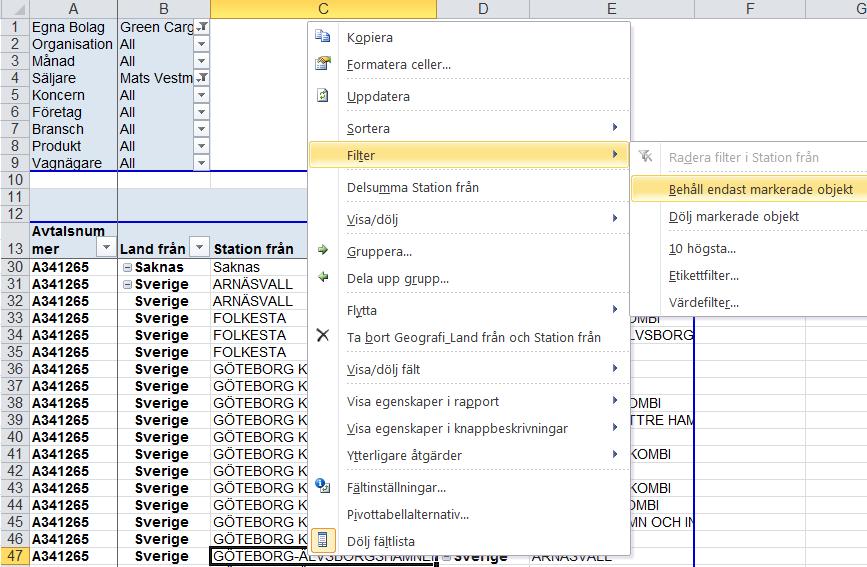867x567 pixels.
Task: Click the Dölj fältlista list icon
Action: pos(322,539)
